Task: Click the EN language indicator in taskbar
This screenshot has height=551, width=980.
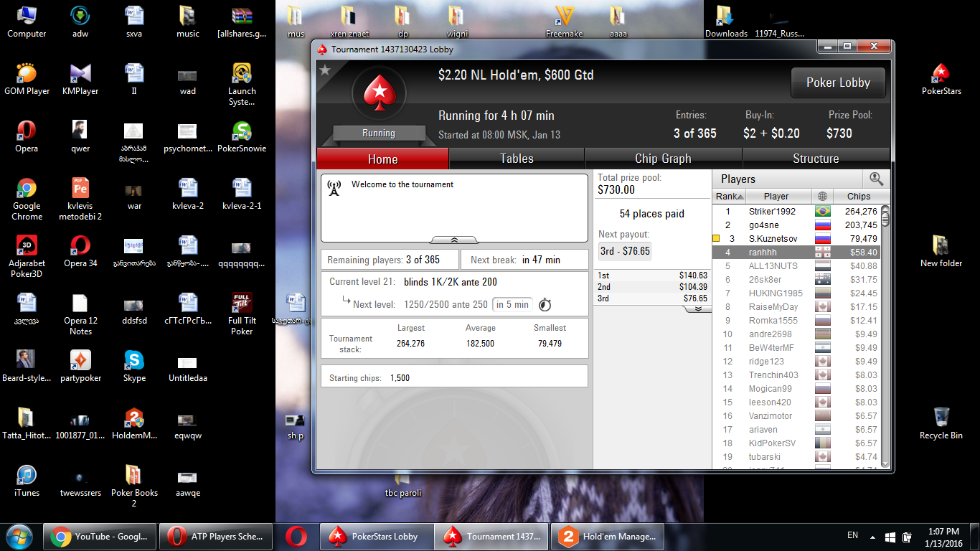Action: pos(852,535)
